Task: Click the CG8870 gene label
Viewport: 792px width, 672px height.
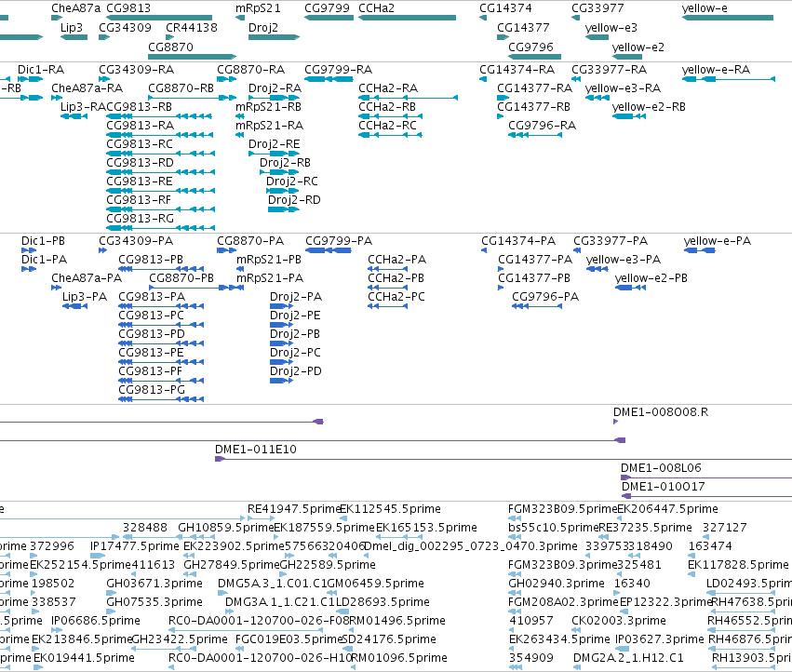Action: [x=170, y=47]
